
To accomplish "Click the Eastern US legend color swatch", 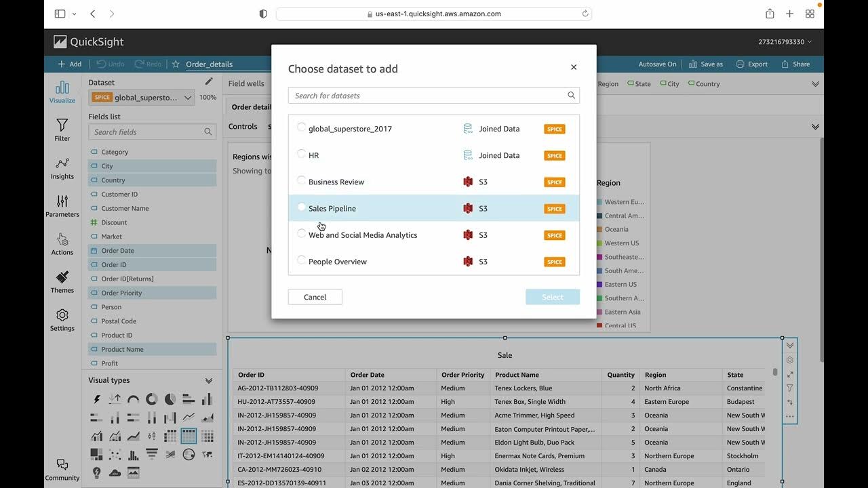I will (x=599, y=285).
